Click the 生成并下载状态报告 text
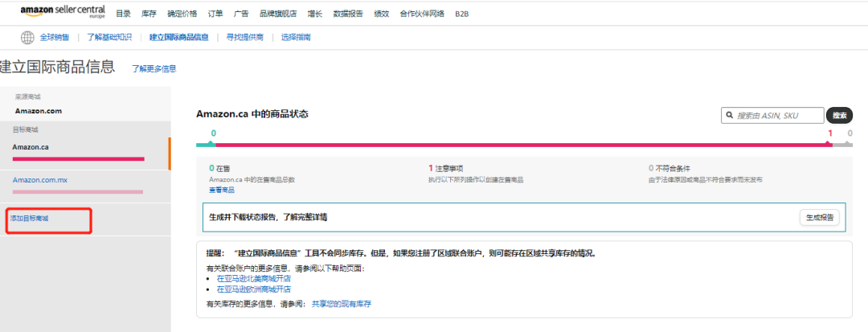Image resolution: width=868 pixels, height=332 pixels. 268,218
